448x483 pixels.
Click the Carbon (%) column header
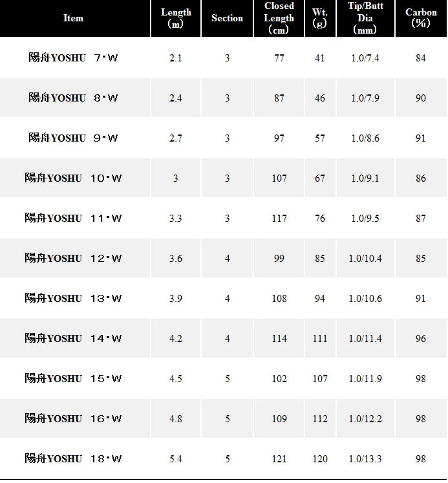421,18
